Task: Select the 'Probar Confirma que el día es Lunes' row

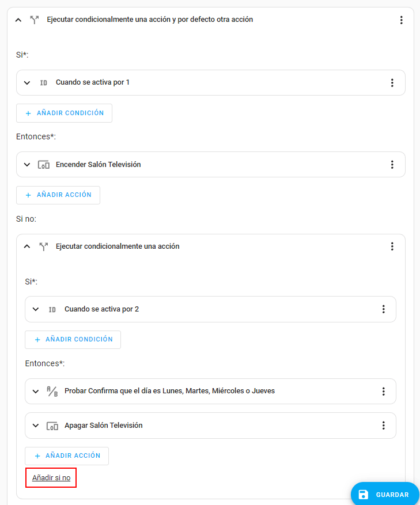Action: (x=169, y=391)
